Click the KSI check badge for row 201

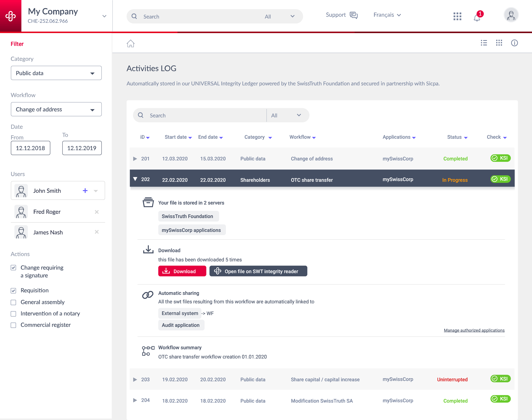(x=500, y=158)
